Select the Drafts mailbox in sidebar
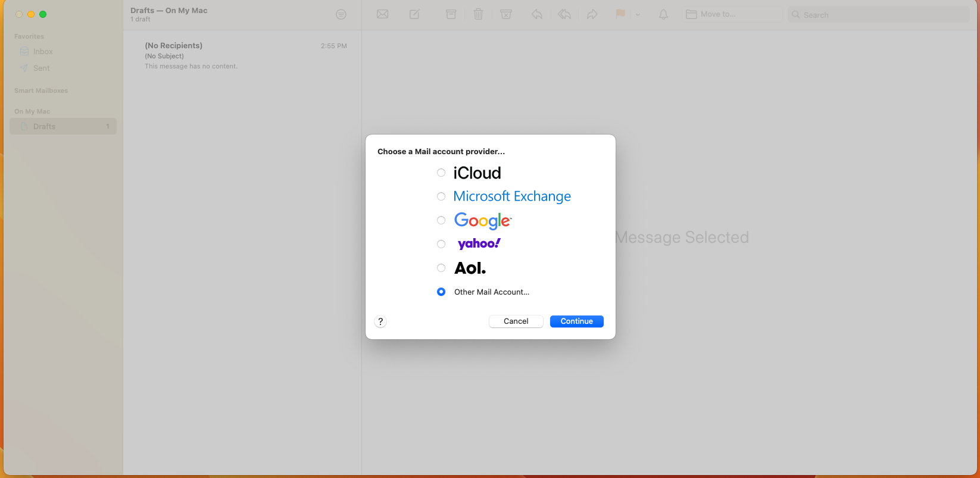Image resolution: width=980 pixels, height=478 pixels. [x=63, y=127]
